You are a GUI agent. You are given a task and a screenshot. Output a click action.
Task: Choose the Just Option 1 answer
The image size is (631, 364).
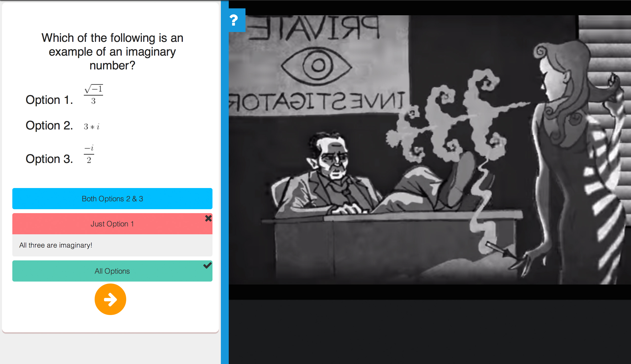(112, 223)
